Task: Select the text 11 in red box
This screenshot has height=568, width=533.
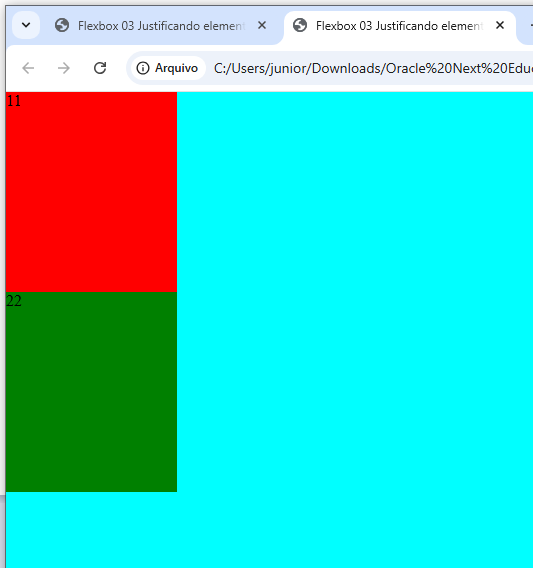Action: (x=14, y=101)
